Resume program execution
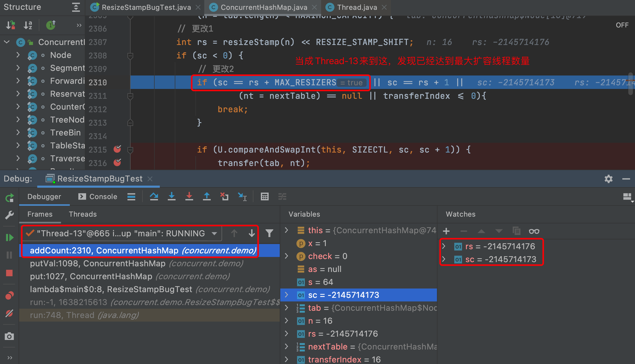635x364 pixels. coord(10,237)
